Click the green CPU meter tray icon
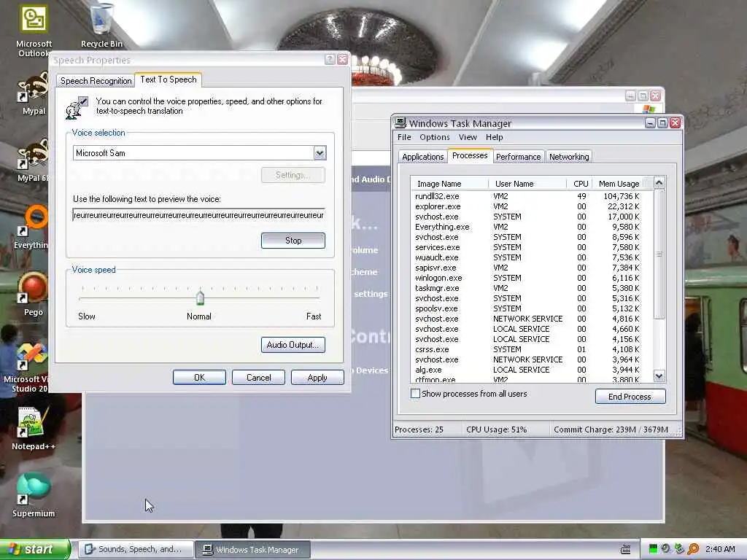This screenshot has height=560, width=747. [x=653, y=549]
